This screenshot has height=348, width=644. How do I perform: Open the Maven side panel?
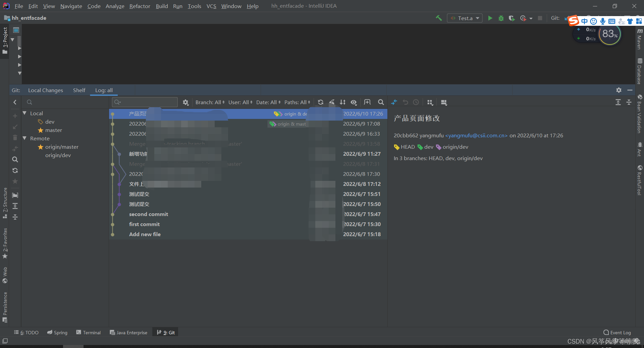tap(640, 39)
